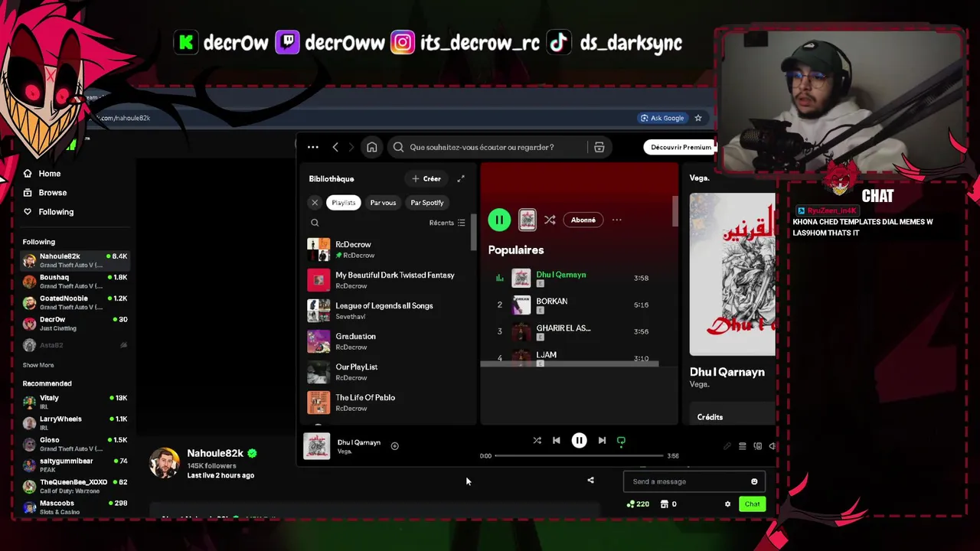The width and height of the screenshot is (980, 551).
Task: Go back in Spotify navigation
Action: pyautogui.click(x=335, y=147)
